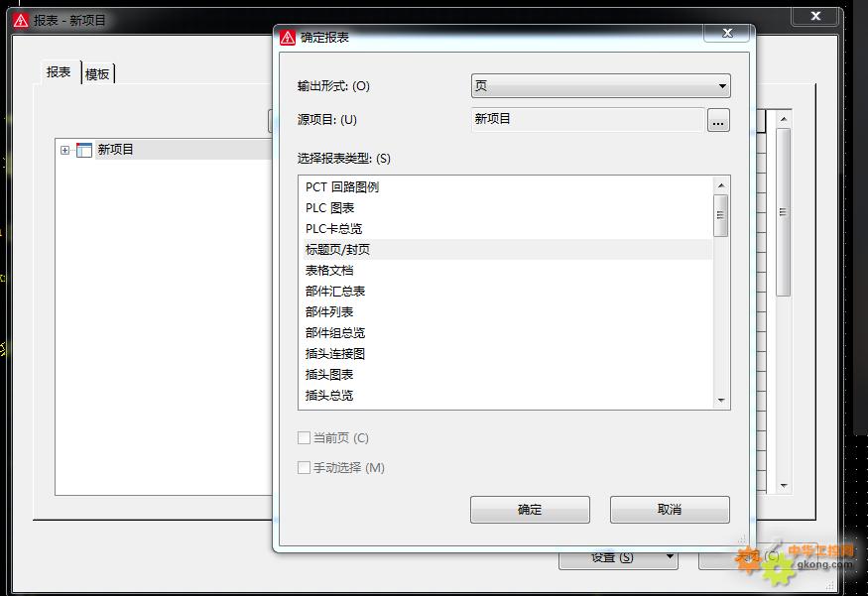Screen dimensions: 868x596
Task: Click the back window's right panel scrollbar thumb
Action: point(784,212)
